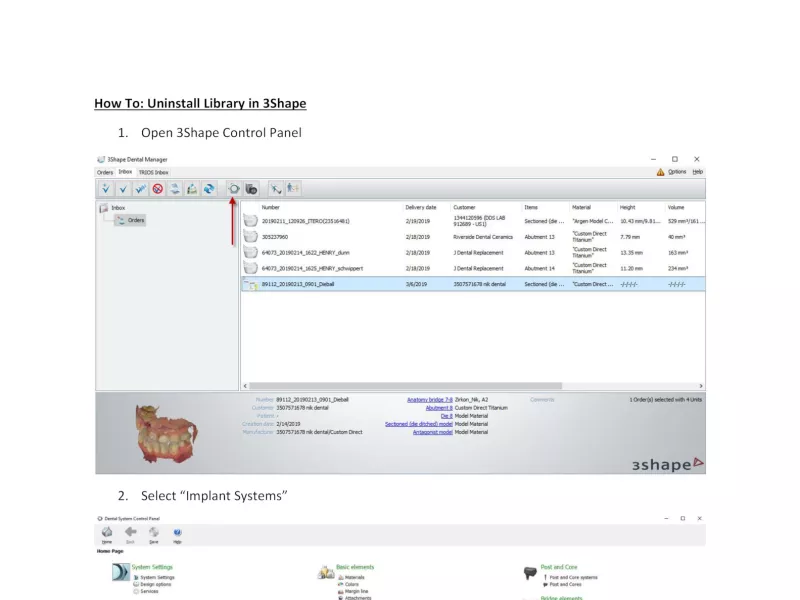Sort orders by the Height column header
800x600 pixels.
pos(628,208)
